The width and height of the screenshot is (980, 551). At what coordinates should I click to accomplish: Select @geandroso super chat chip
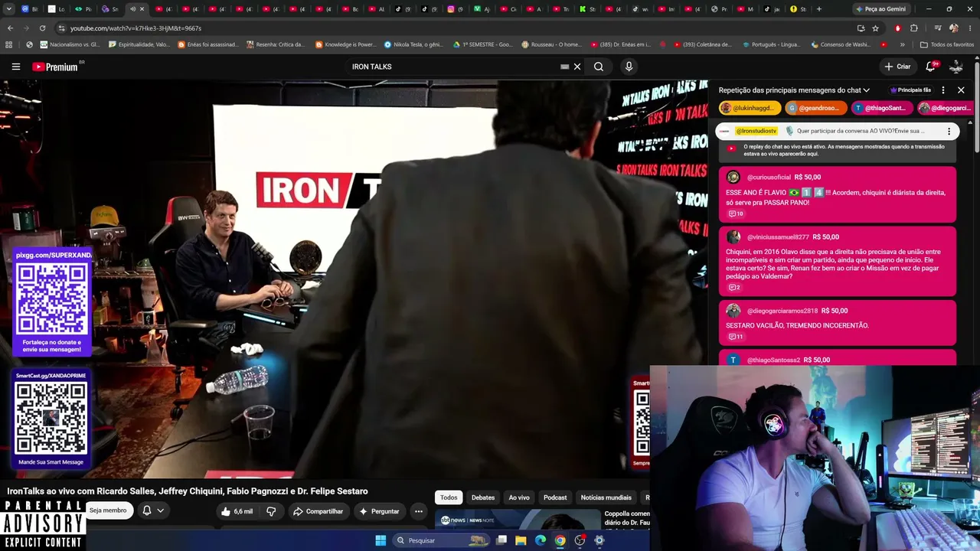point(816,108)
